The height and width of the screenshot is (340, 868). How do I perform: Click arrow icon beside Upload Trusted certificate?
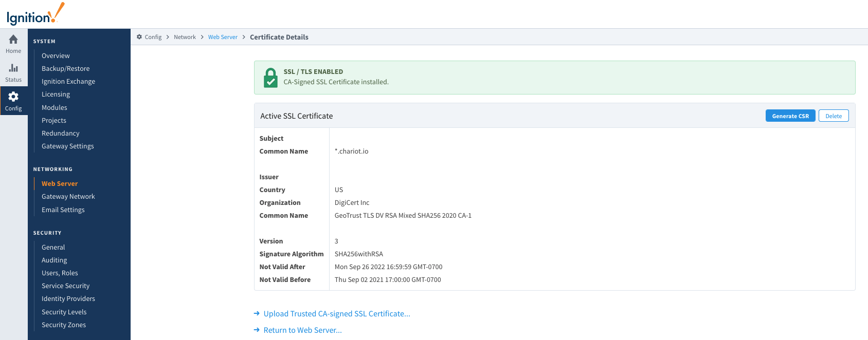coord(257,313)
